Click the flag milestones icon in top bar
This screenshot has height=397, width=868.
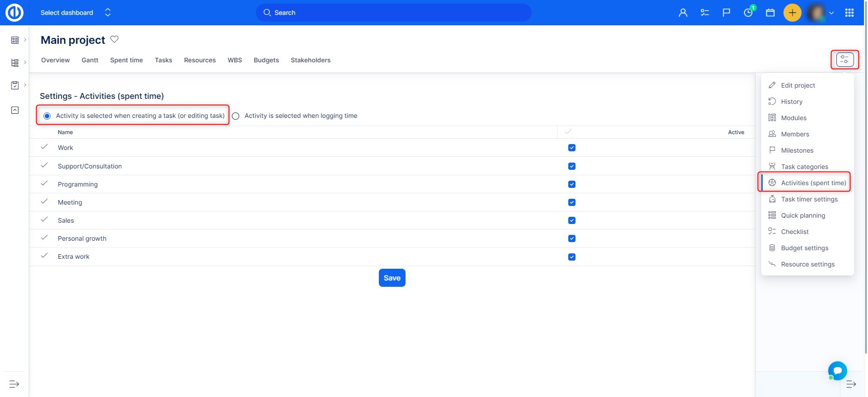[x=726, y=13]
